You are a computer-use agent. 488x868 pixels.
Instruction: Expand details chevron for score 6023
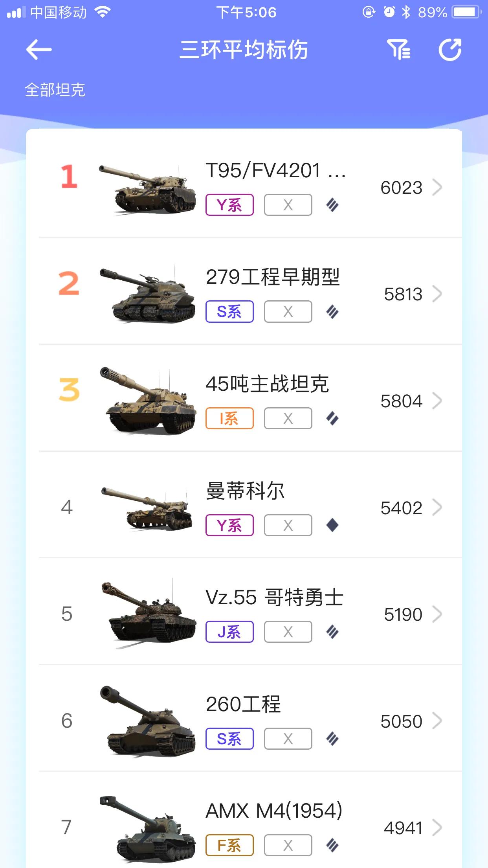pos(437,187)
